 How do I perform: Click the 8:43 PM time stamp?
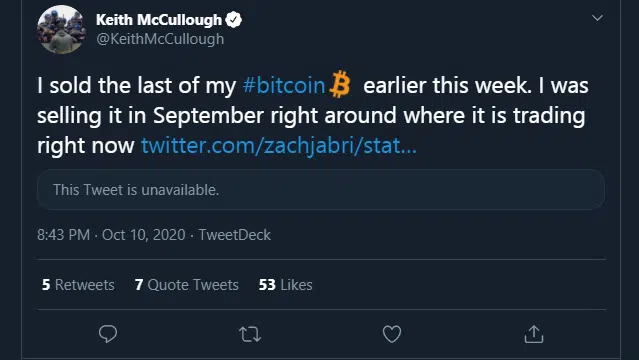(63, 235)
